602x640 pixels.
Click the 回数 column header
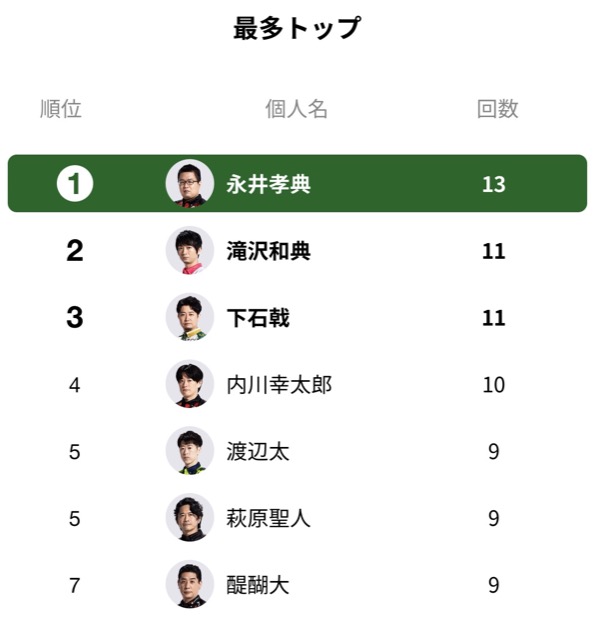coord(497,109)
